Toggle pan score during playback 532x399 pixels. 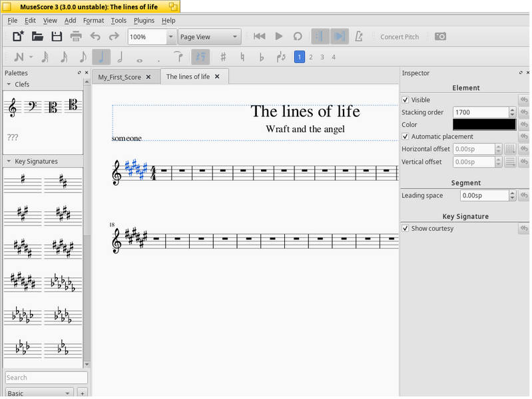click(340, 37)
